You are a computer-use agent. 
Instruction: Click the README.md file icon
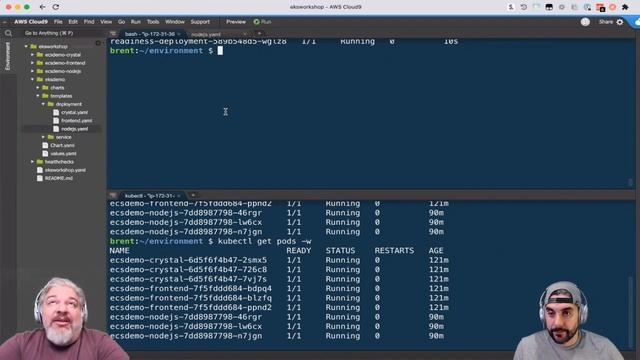click(x=40, y=178)
